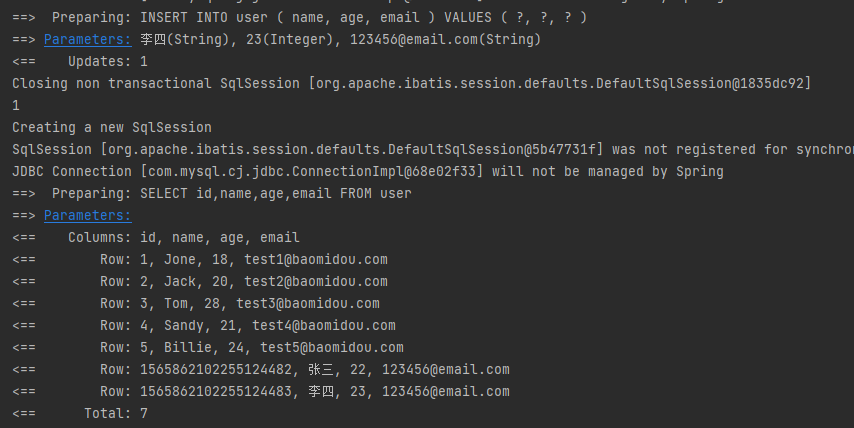The image size is (854, 428).
Task: Click the SELECT id,name,age,email statement line
Action: (231, 194)
